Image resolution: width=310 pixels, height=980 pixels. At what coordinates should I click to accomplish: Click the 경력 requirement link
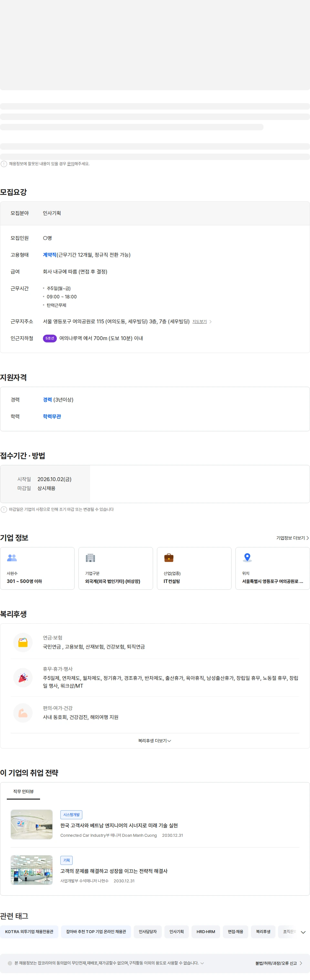click(x=47, y=399)
